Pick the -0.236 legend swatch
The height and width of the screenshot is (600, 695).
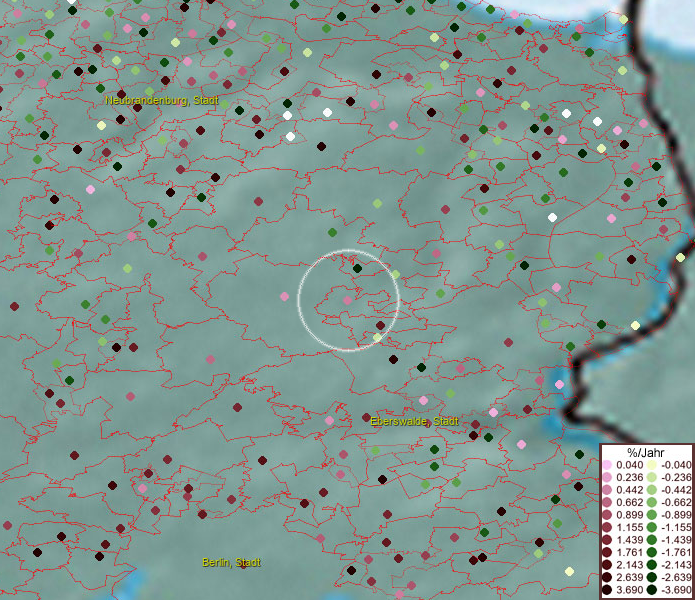[x=652, y=477]
